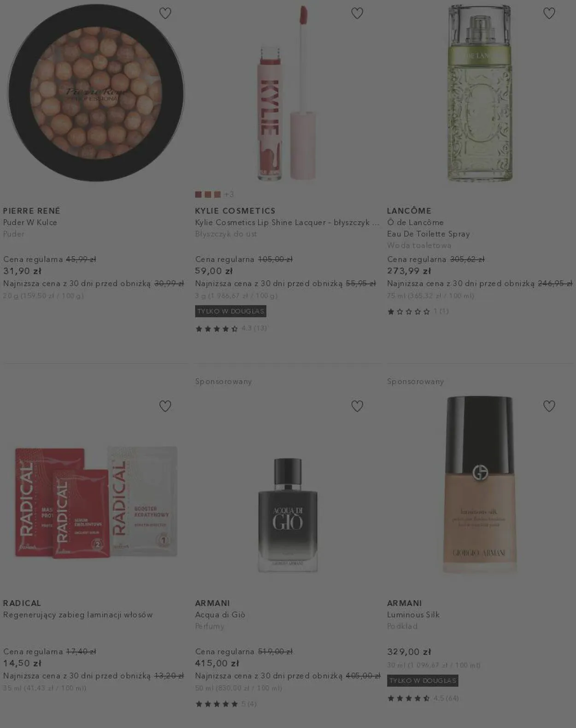Open Radical Regenerujący zabieg laminacji włosów
576x728 pixels.
pyautogui.click(x=77, y=615)
